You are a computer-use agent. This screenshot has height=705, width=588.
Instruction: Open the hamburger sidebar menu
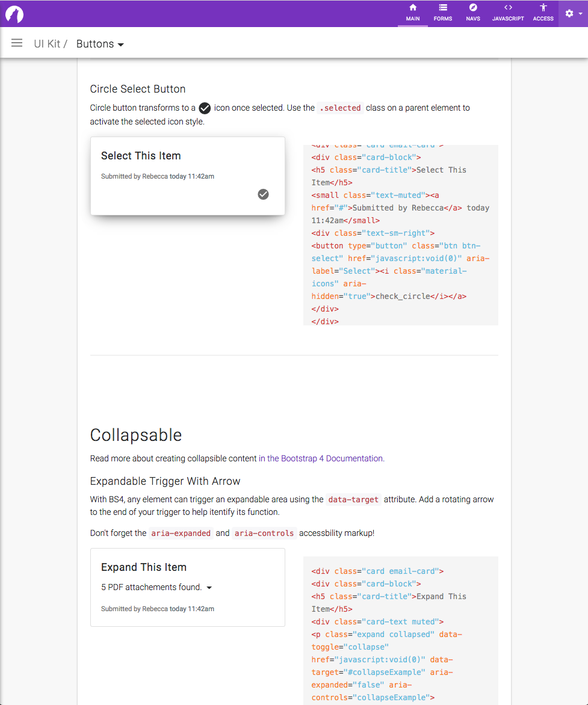click(17, 43)
